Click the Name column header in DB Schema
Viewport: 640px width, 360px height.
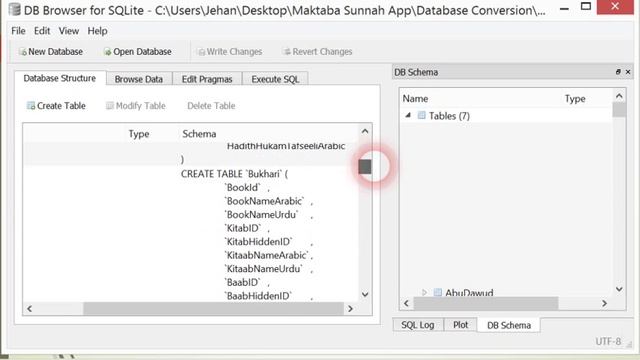[x=415, y=99]
